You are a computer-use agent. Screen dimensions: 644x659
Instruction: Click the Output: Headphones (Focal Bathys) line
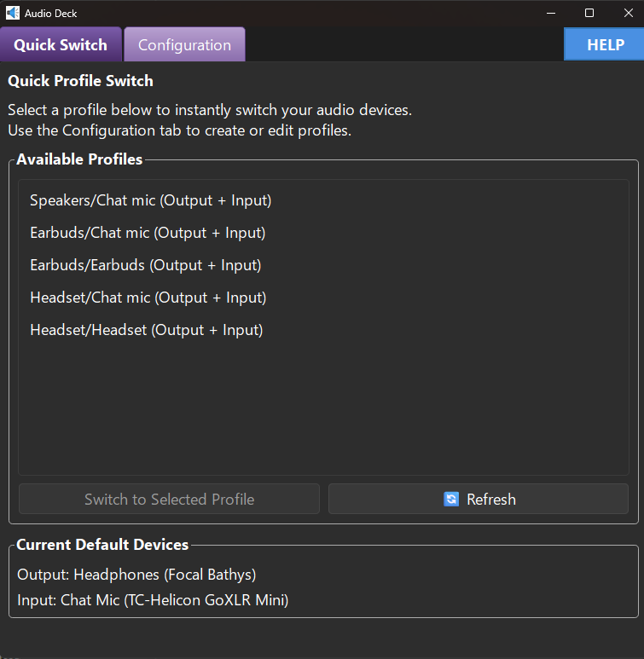[x=136, y=575]
